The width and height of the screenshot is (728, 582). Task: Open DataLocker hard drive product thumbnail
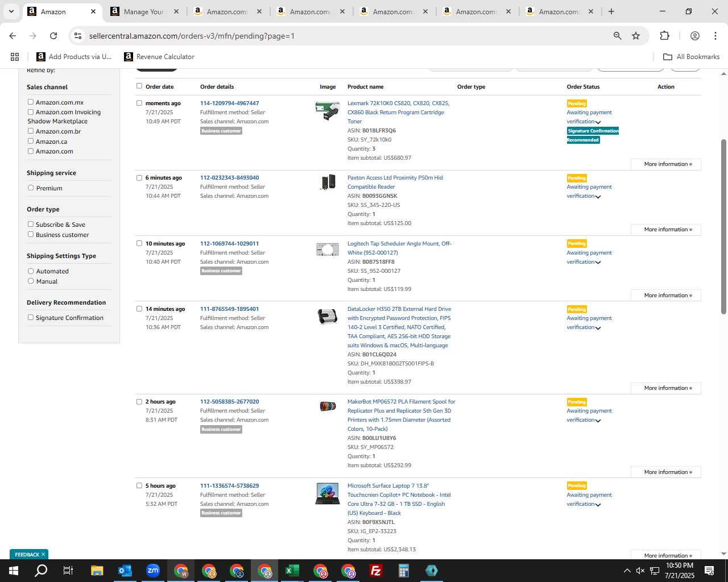328,316
